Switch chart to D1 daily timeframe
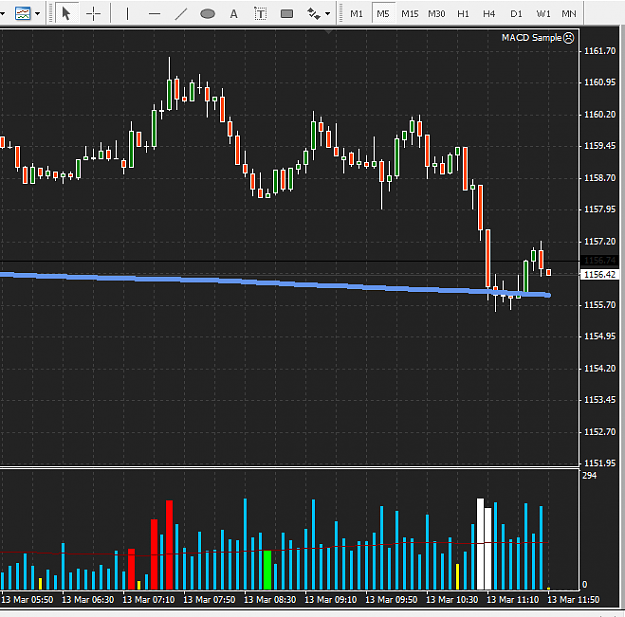This screenshot has width=625, height=617. [516, 14]
